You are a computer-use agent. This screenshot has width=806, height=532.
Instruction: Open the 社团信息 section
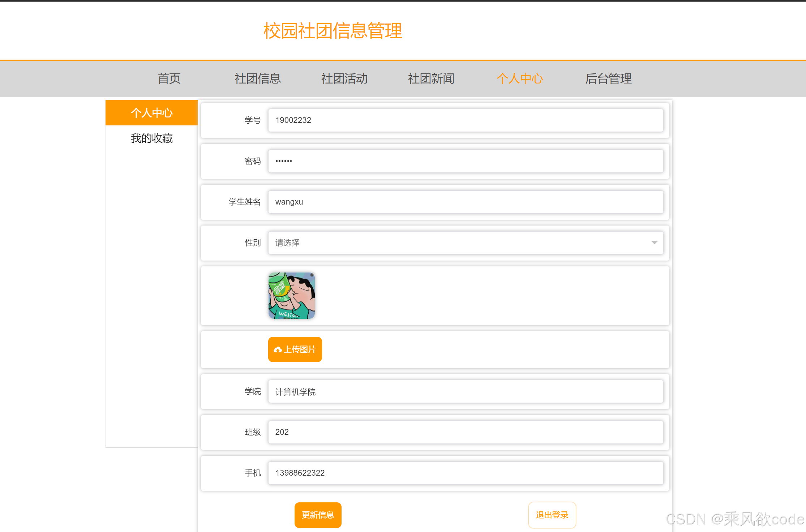[x=257, y=79]
